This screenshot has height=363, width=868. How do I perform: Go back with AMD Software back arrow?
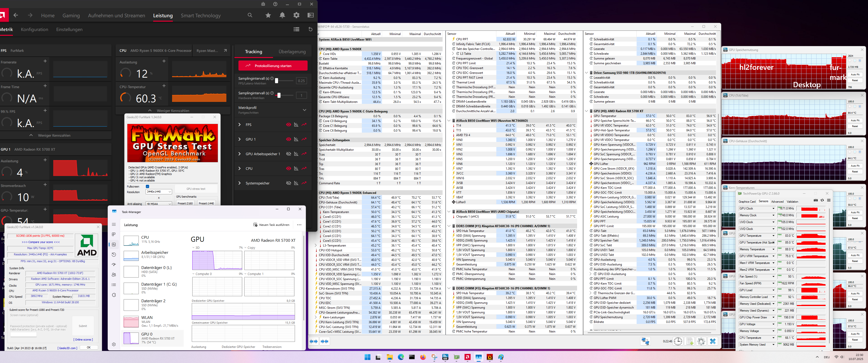tap(15, 15)
